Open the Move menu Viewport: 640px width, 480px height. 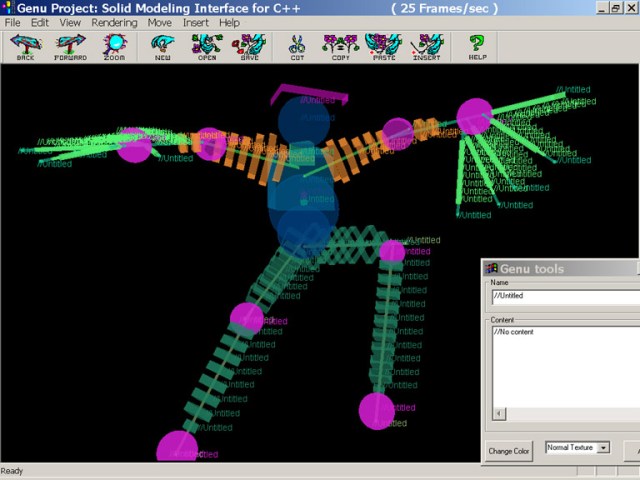click(159, 22)
